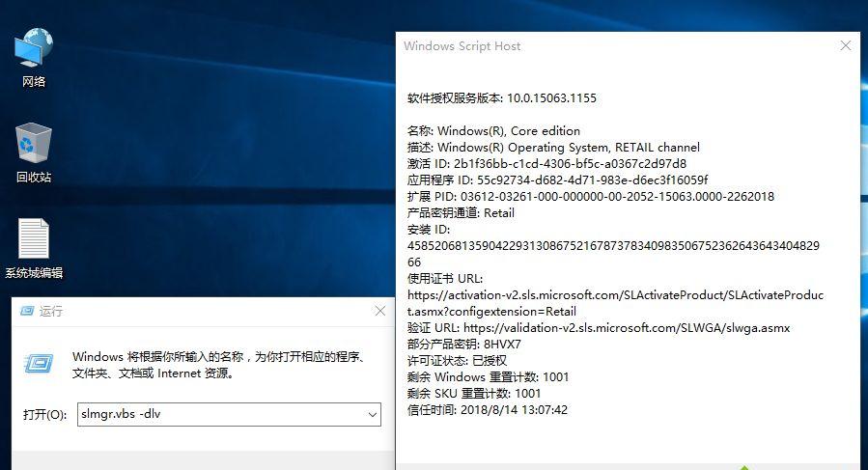868x470 pixels.
Task: Open the 网络 desktop icon
Action: point(34,58)
